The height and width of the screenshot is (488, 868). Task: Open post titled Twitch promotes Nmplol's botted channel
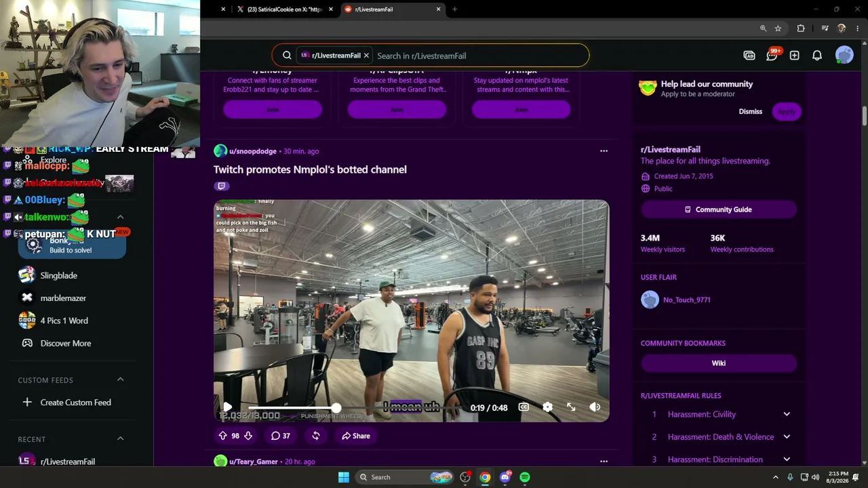[310, 169]
